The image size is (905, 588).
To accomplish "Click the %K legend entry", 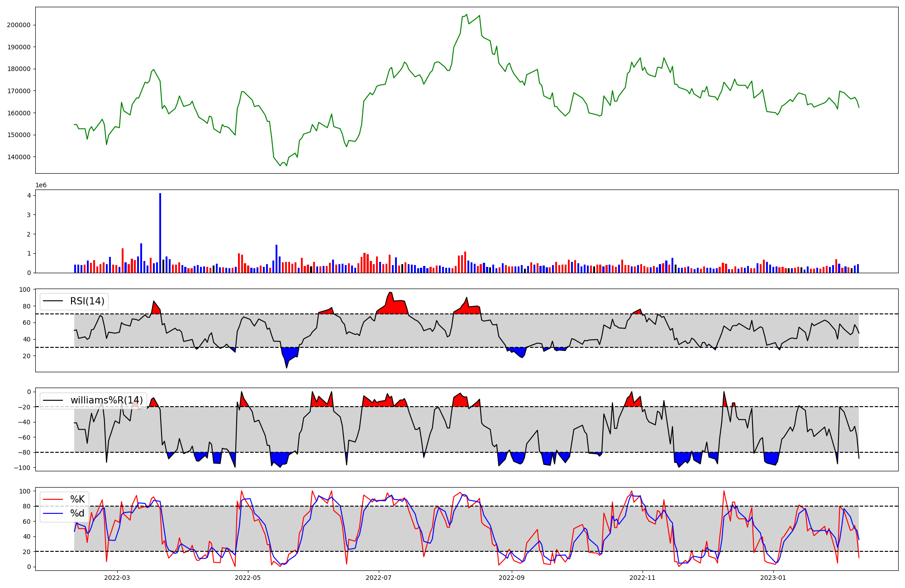I will tap(77, 499).
